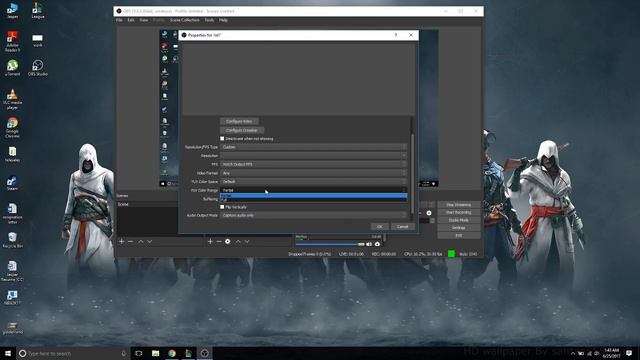Screen dimensions: 640x360
Task: Open the Help menu in OBS
Action: point(223,20)
